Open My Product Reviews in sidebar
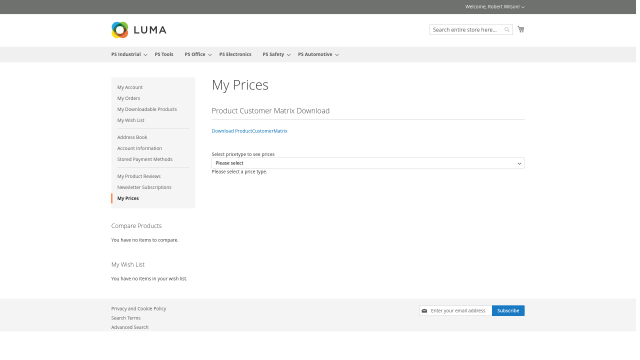 point(139,176)
